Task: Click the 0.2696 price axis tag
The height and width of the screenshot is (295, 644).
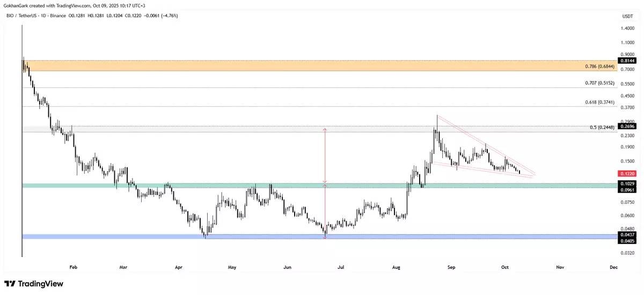Action: (x=628, y=127)
